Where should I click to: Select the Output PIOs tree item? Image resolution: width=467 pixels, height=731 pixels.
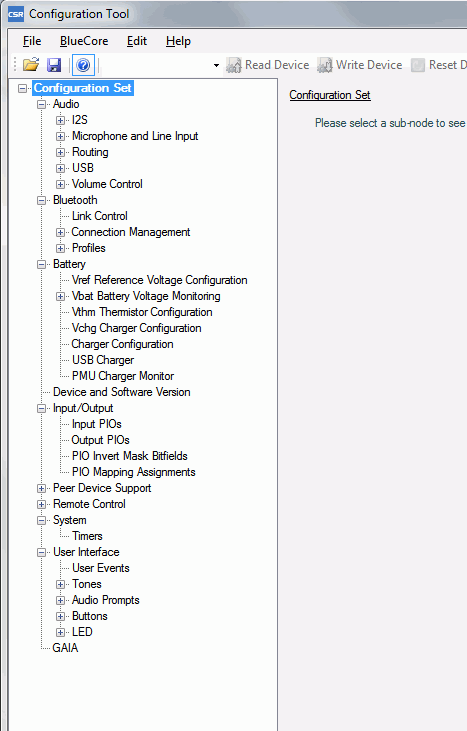(100, 440)
